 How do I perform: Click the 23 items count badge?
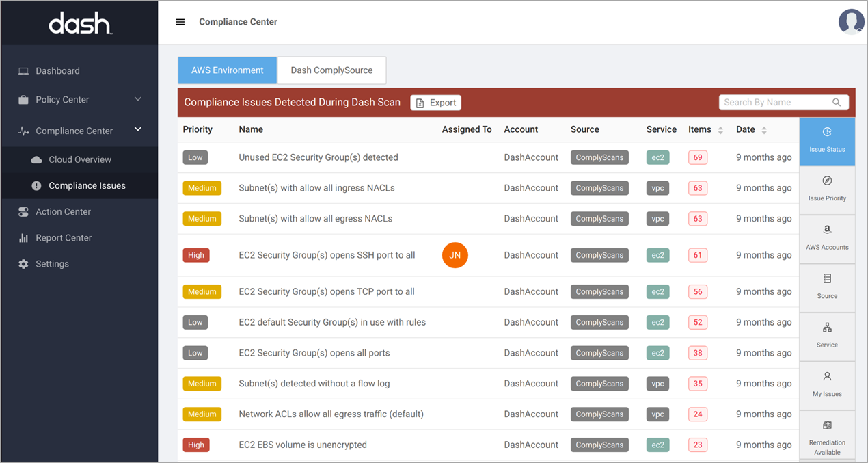point(698,445)
